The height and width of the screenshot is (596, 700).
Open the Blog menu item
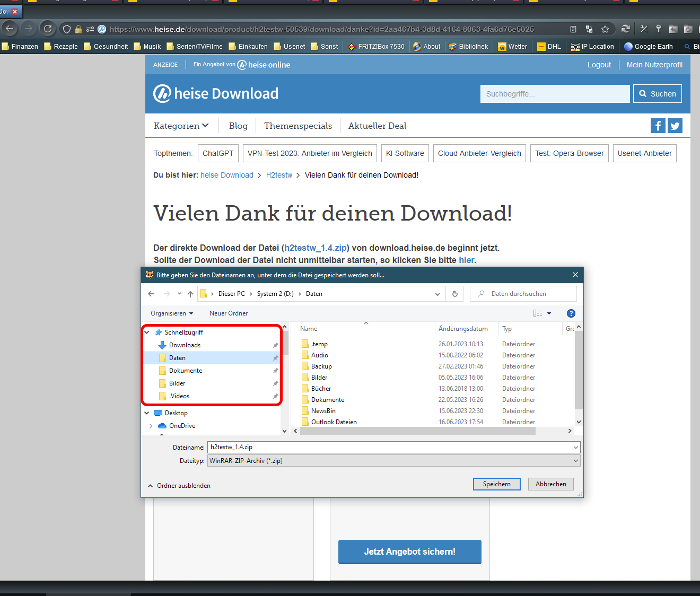[x=239, y=126]
